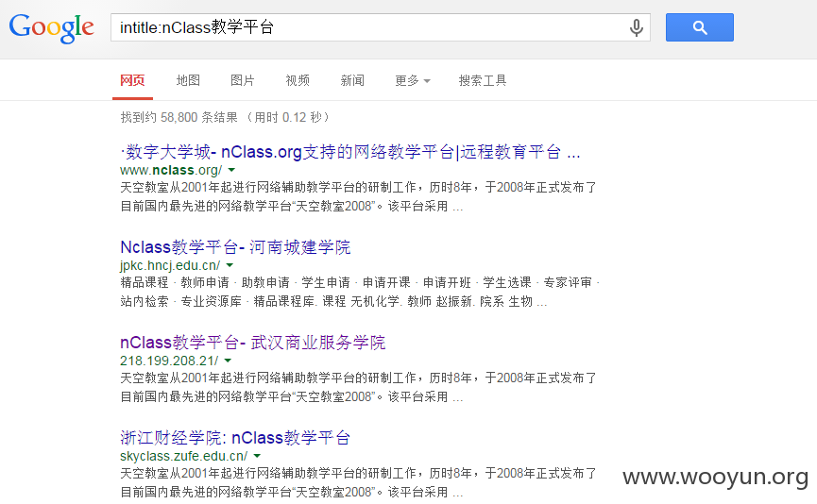
Task: Click snippet text starting 精品课程 · 教师申请
Action: (x=360, y=292)
